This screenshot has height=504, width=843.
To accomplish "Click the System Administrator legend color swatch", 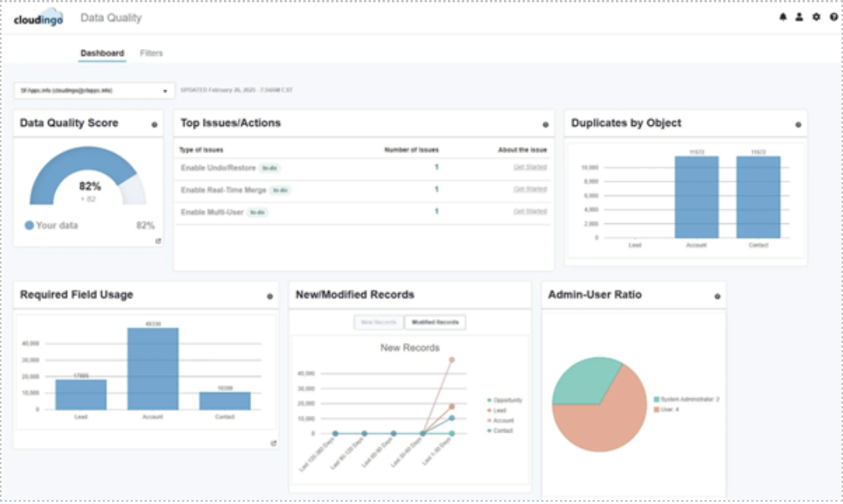I will pos(656,399).
